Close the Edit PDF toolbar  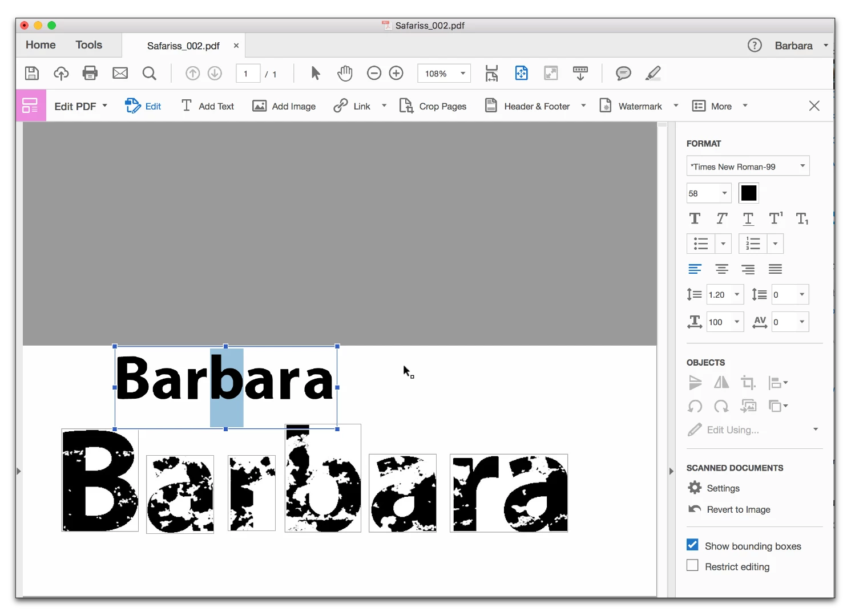[x=814, y=106]
